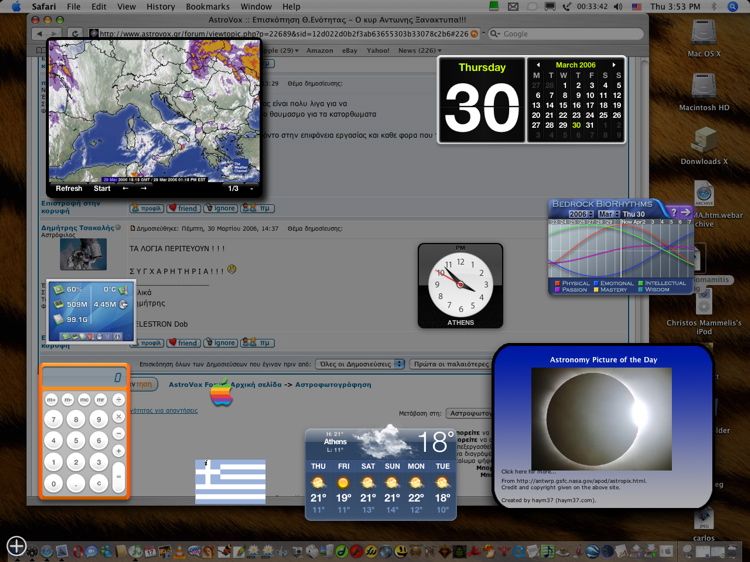The image size is (750, 562).
Task: Click the SAT forecast in the weather widget
Action: tap(368, 488)
